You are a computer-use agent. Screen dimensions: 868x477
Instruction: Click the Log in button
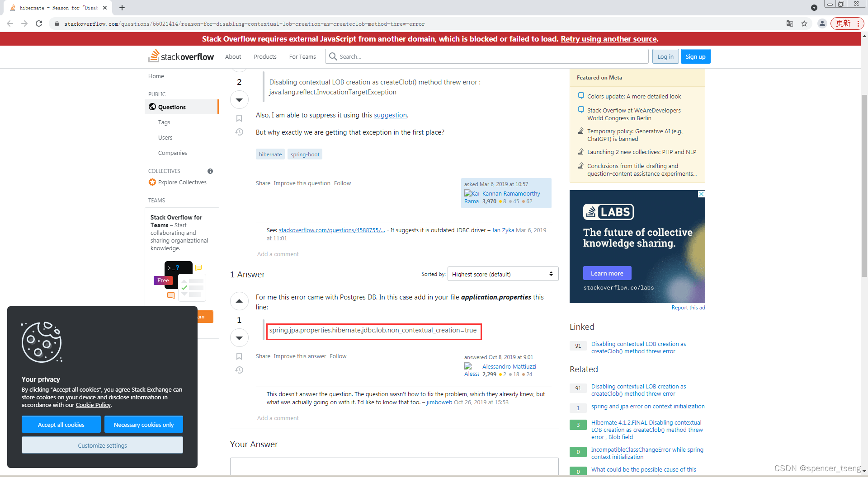[x=665, y=56]
